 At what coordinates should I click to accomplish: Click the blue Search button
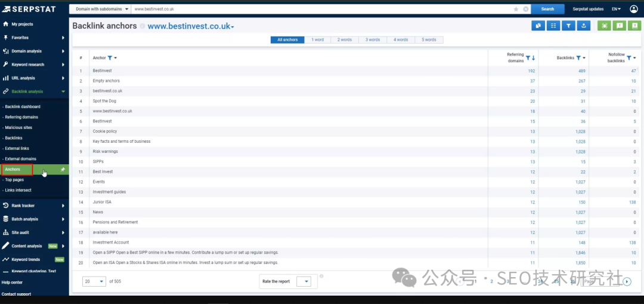[547, 9]
